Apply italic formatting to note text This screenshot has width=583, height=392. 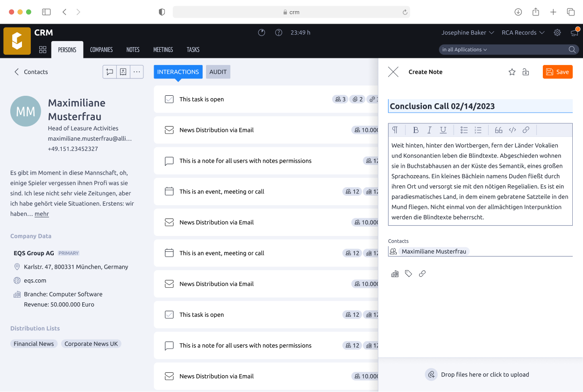pyautogui.click(x=429, y=130)
